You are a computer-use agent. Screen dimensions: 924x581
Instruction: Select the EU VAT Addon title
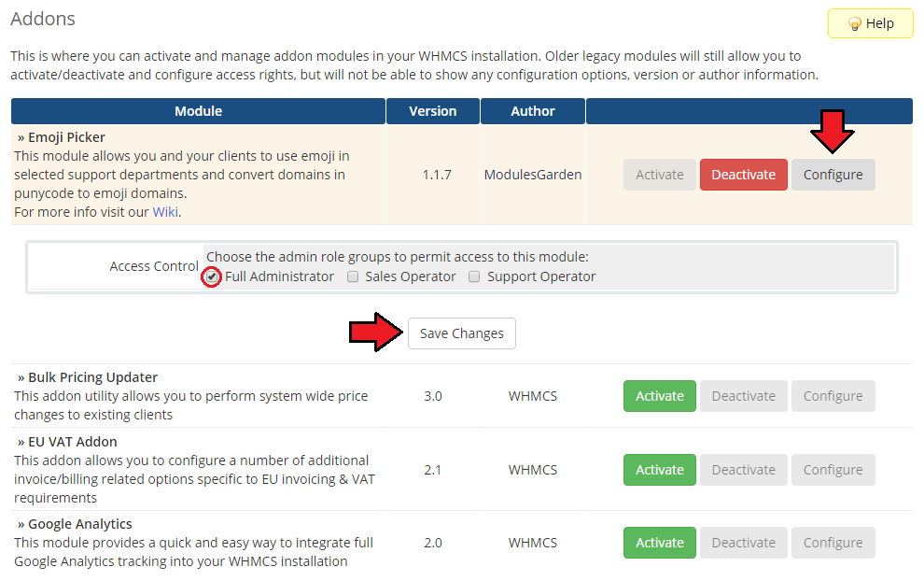[x=73, y=442]
